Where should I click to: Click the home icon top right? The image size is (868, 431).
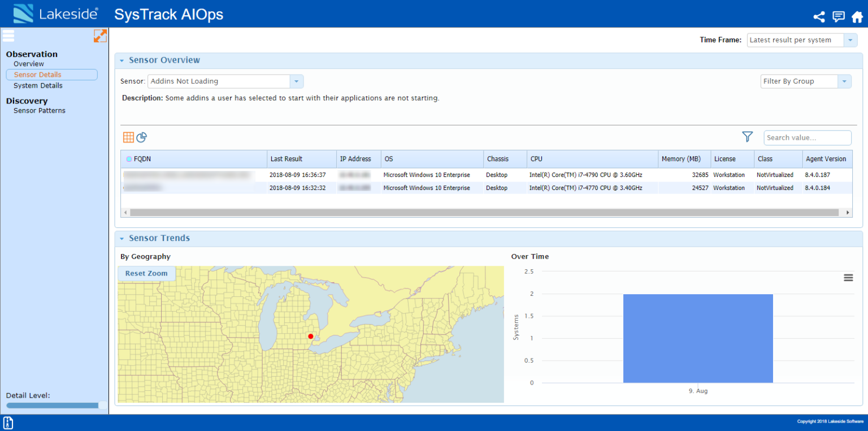tap(857, 16)
